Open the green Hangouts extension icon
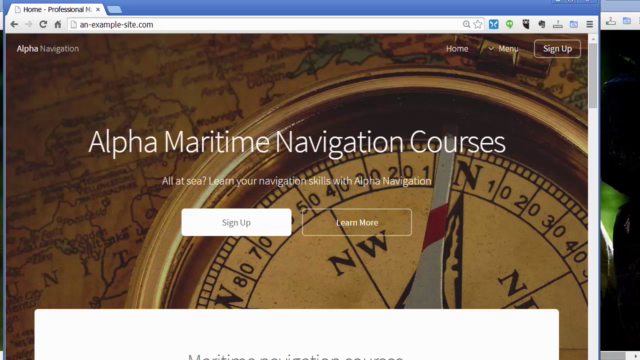Screen dimensions: 640x360 (x=509, y=24)
